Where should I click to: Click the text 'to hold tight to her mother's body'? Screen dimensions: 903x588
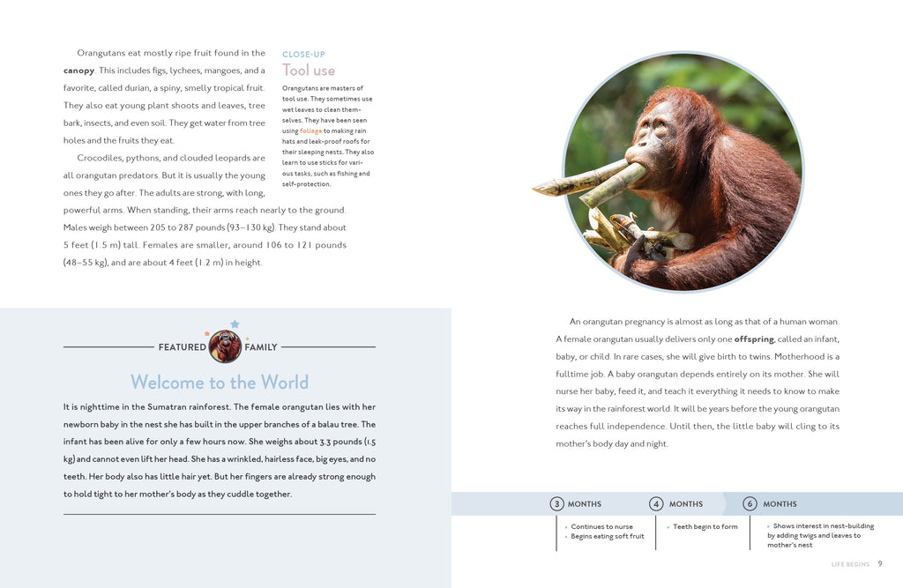tap(129, 495)
